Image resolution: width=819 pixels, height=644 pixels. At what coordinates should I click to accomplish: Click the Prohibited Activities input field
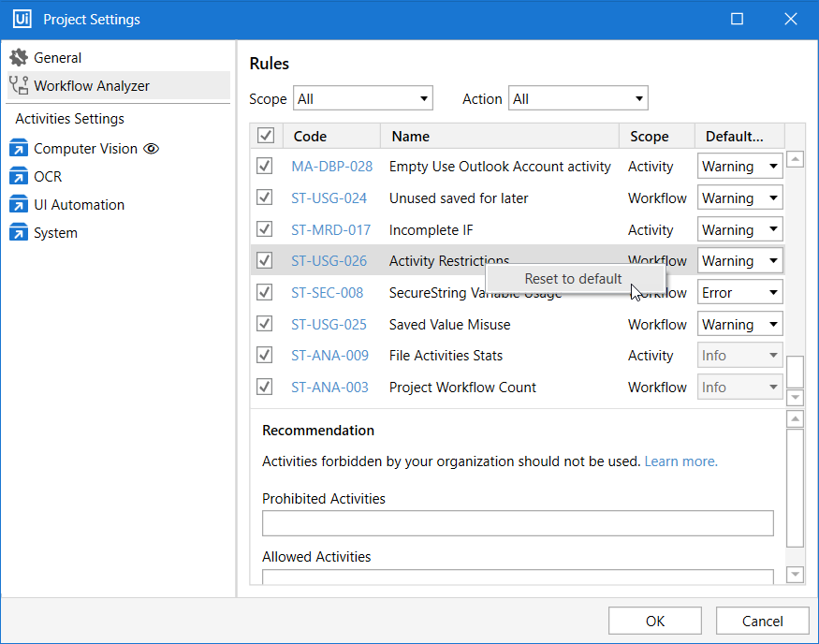pos(518,523)
